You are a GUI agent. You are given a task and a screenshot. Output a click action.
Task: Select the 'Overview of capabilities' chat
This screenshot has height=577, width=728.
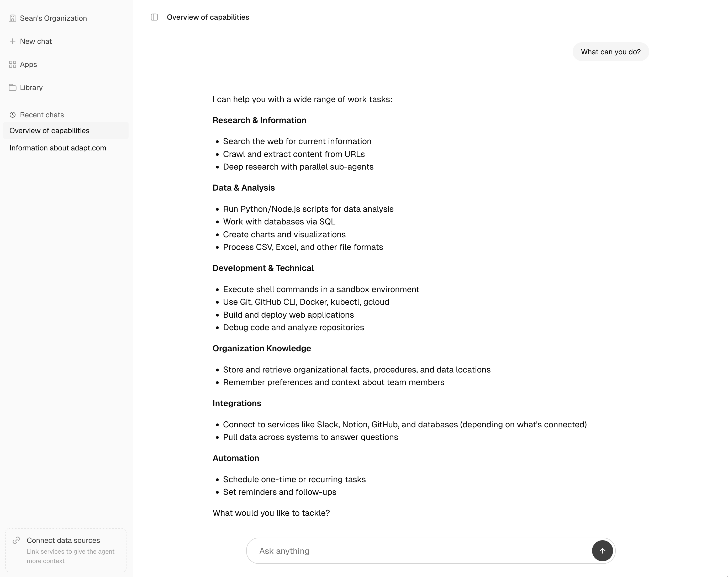click(50, 130)
